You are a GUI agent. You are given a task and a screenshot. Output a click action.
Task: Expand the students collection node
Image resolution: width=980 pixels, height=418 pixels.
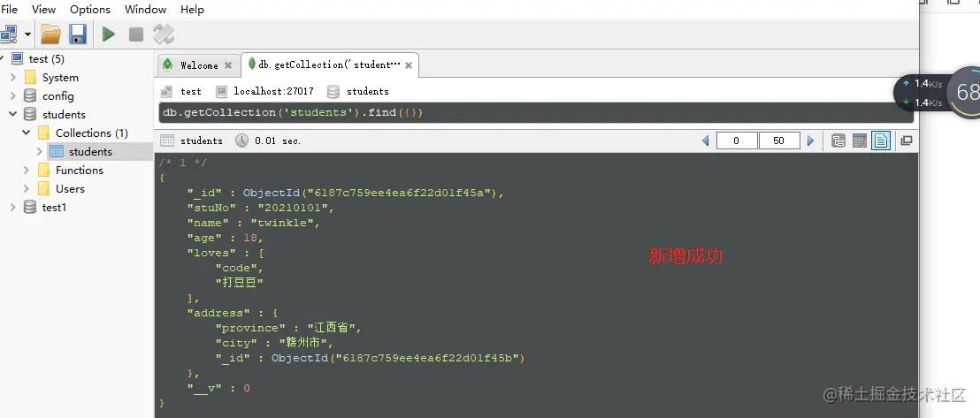tap(40, 151)
